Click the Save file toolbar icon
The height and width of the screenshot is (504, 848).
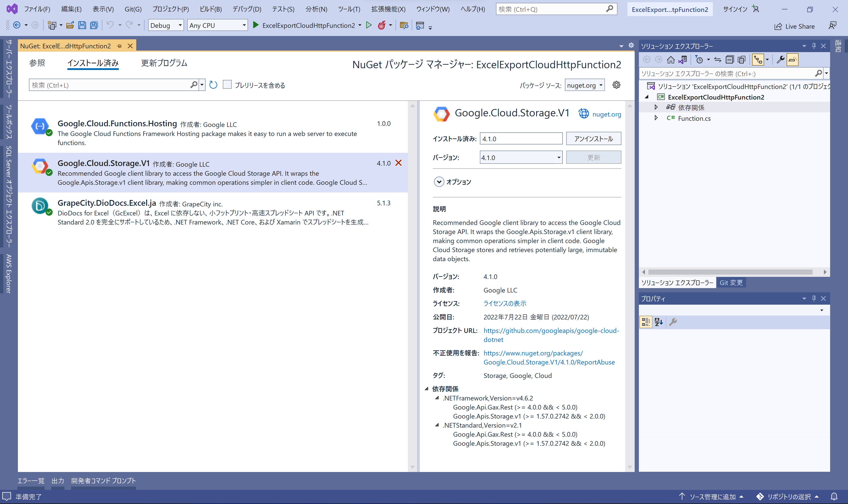[x=82, y=25]
